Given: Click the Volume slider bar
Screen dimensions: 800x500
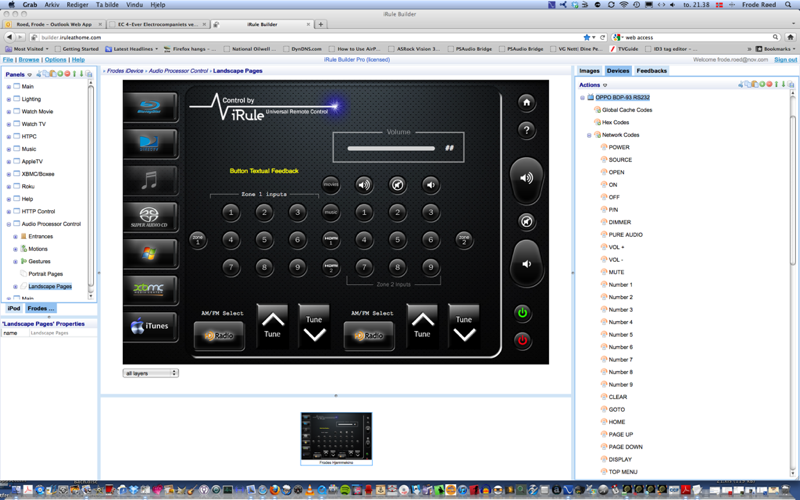Looking at the screenshot, I should click(x=391, y=148).
